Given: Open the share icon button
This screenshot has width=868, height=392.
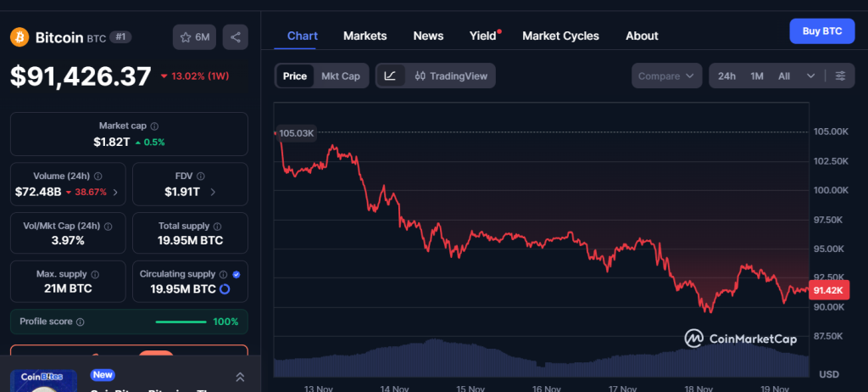Looking at the screenshot, I should [x=236, y=37].
